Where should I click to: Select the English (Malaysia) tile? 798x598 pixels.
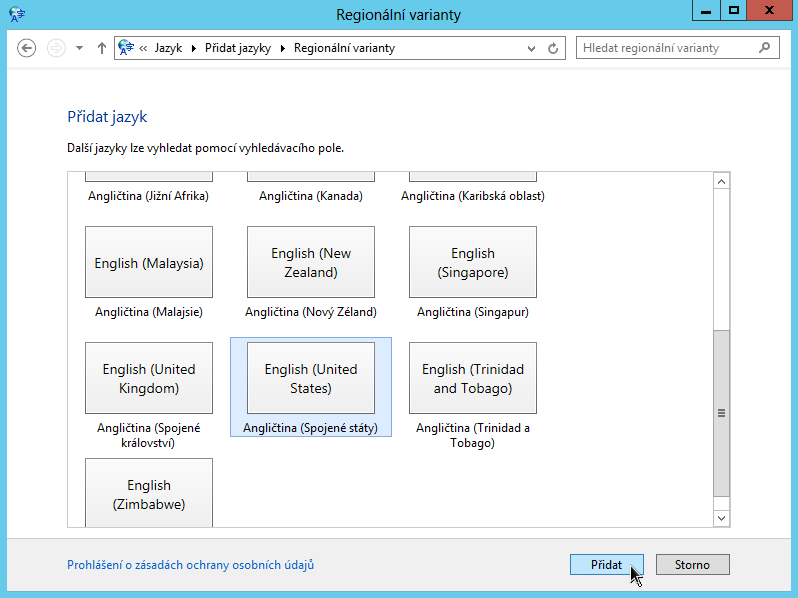point(149,262)
